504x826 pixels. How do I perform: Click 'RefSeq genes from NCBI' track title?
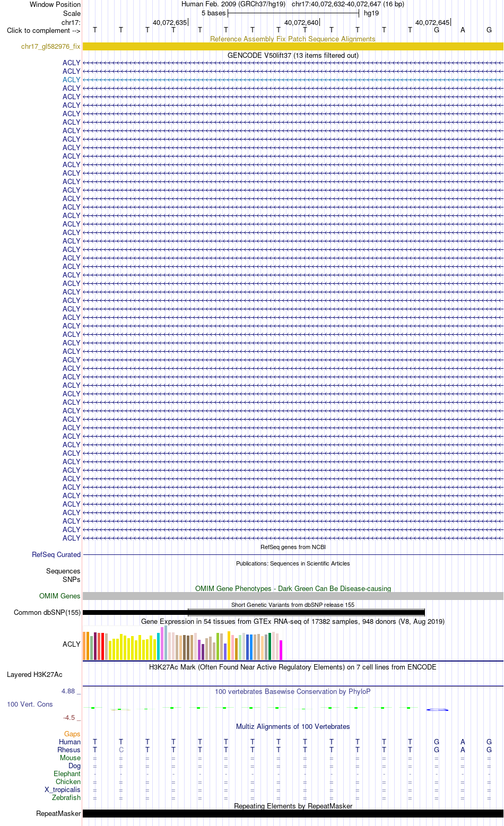(293, 547)
